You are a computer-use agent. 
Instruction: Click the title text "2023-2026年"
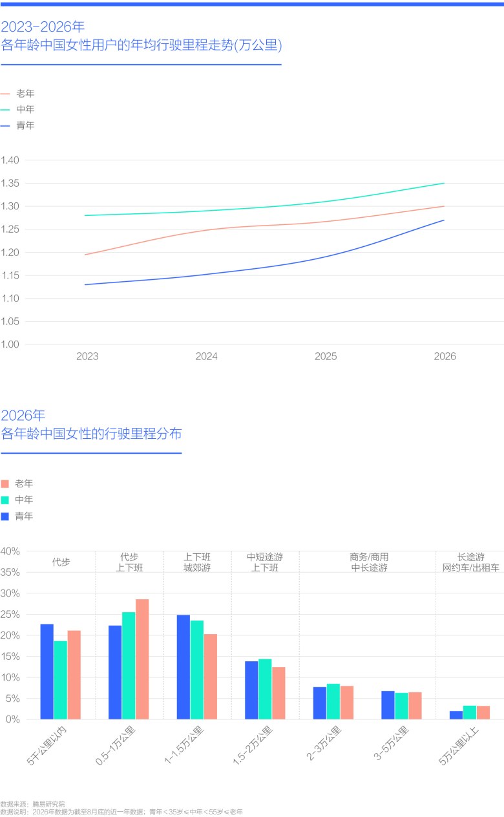pyautogui.click(x=43, y=27)
